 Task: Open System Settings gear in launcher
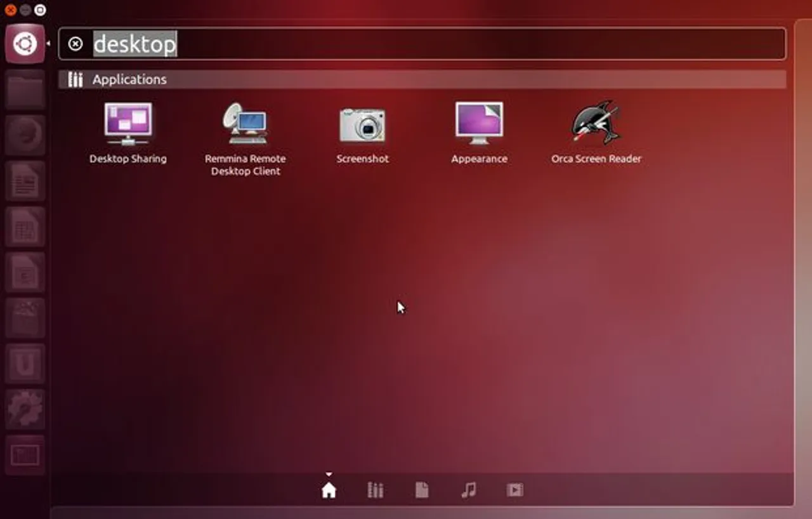[x=25, y=410]
